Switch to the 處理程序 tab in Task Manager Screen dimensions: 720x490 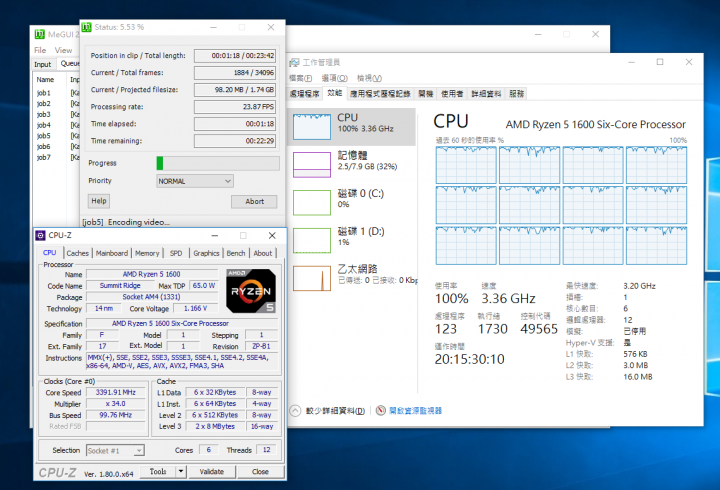(x=304, y=94)
